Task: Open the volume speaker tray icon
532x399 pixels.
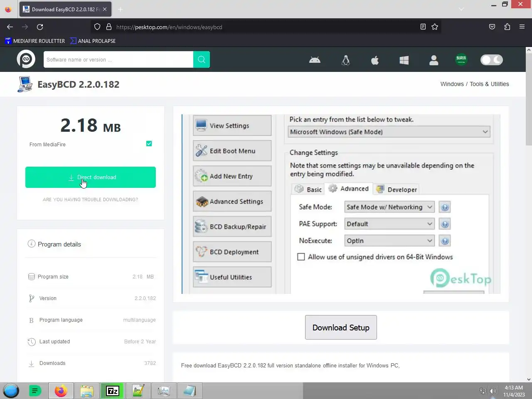Action: (493, 391)
